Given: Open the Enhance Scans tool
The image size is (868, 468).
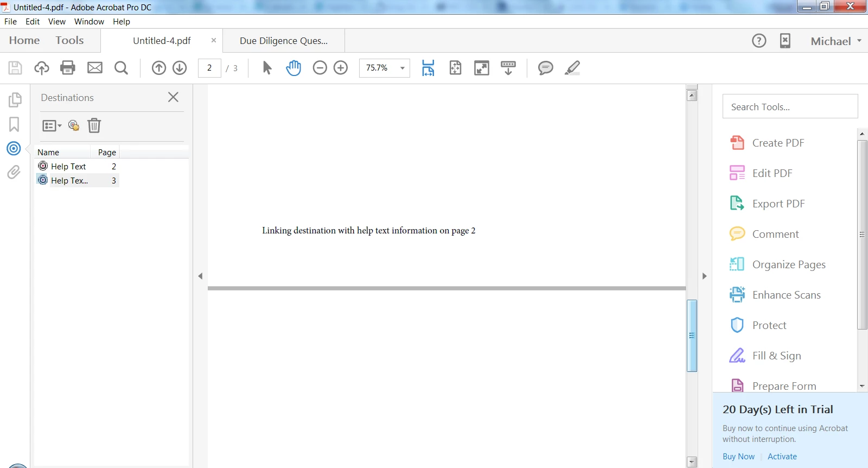Looking at the screenshot, I should coord(775,295).
